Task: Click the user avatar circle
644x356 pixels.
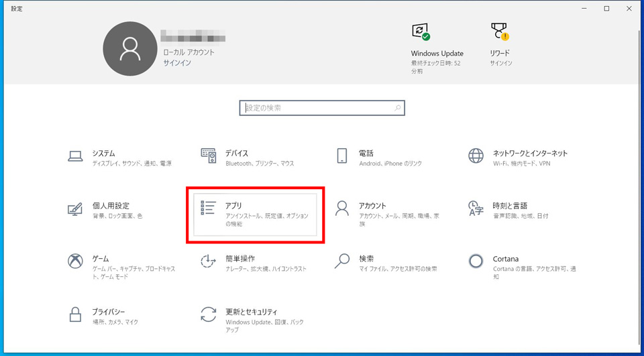Action: (x=129, y=49)
